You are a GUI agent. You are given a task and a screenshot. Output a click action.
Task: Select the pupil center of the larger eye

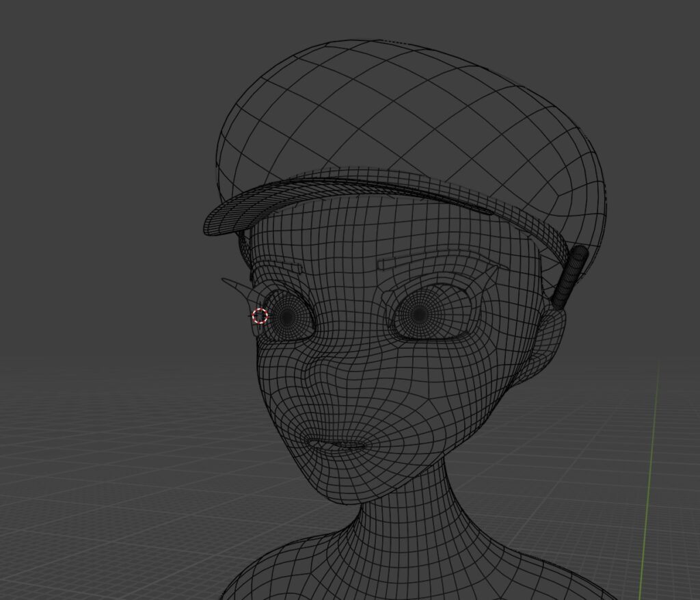(418, 315)
